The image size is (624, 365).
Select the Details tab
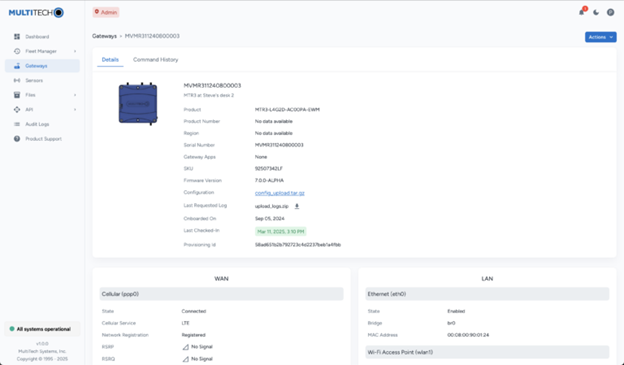pos(110,60)
